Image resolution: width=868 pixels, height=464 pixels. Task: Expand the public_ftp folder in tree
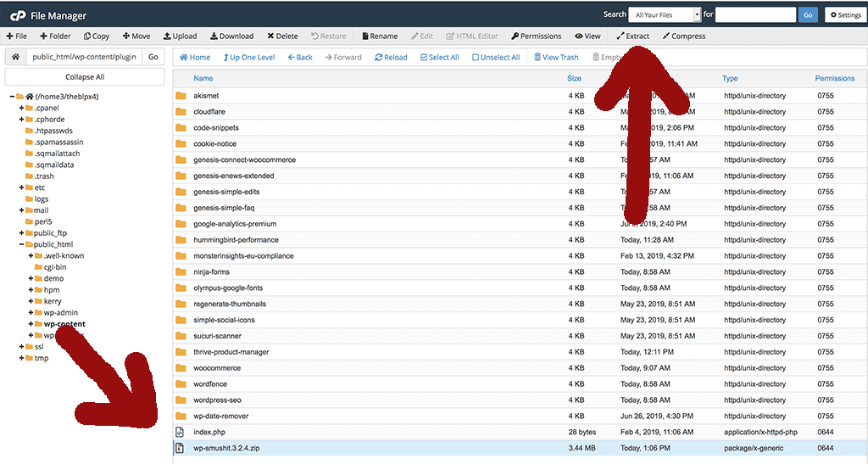tap(21, 232)
